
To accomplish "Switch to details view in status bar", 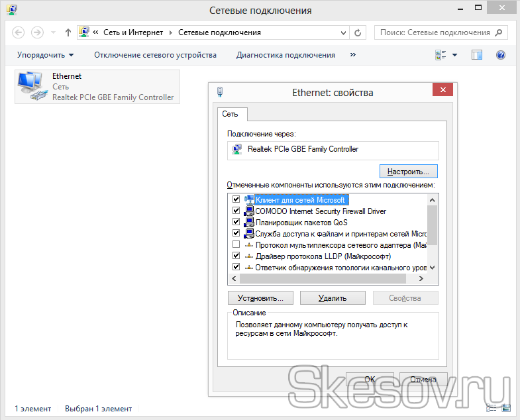I will point(491,408).
